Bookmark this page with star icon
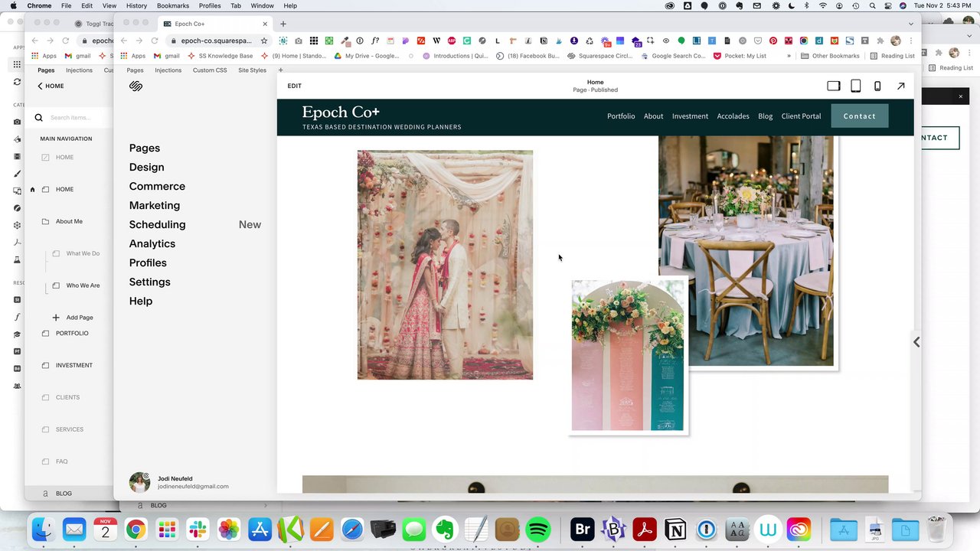The height and width of the screenshot is (551, 980). click(264, 41)
